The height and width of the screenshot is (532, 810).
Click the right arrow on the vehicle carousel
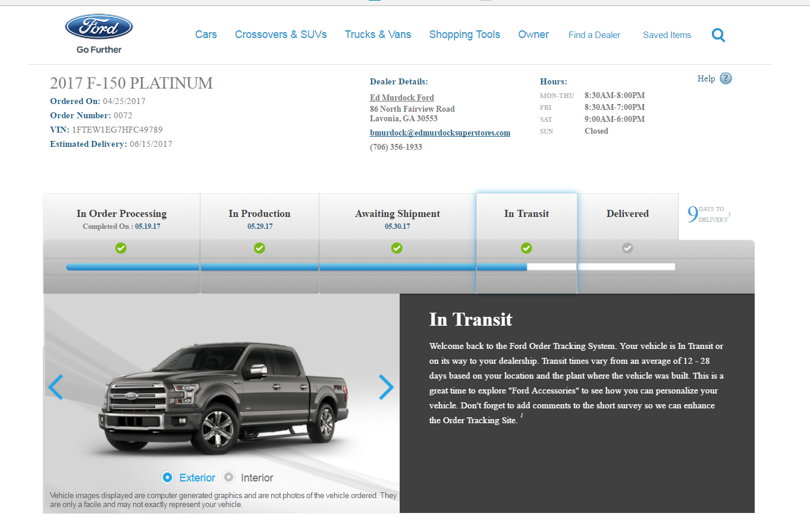point(387,388)
